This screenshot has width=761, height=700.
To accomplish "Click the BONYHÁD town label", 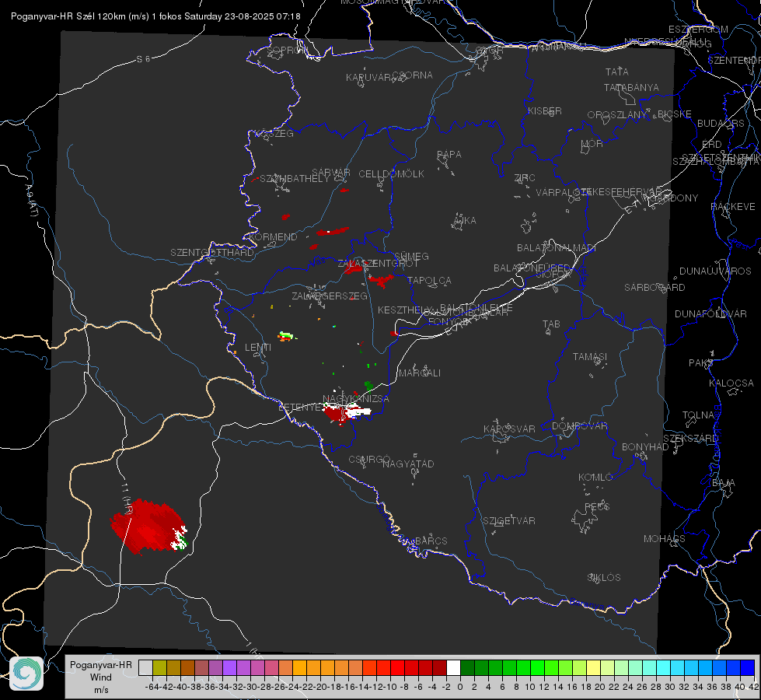I will pos(645,447).
